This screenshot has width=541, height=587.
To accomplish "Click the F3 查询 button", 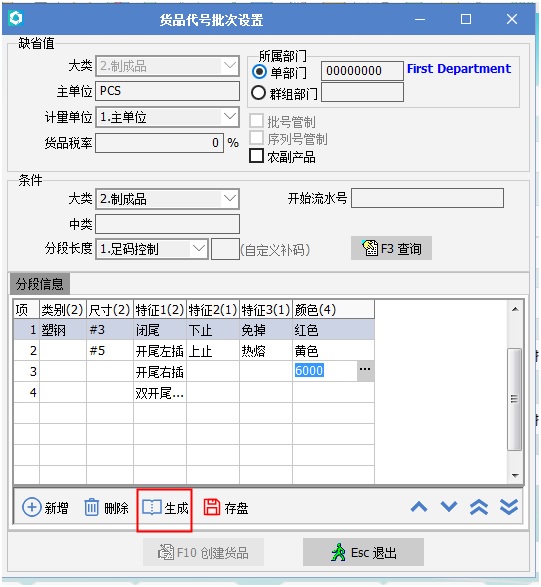I will 391,248.
